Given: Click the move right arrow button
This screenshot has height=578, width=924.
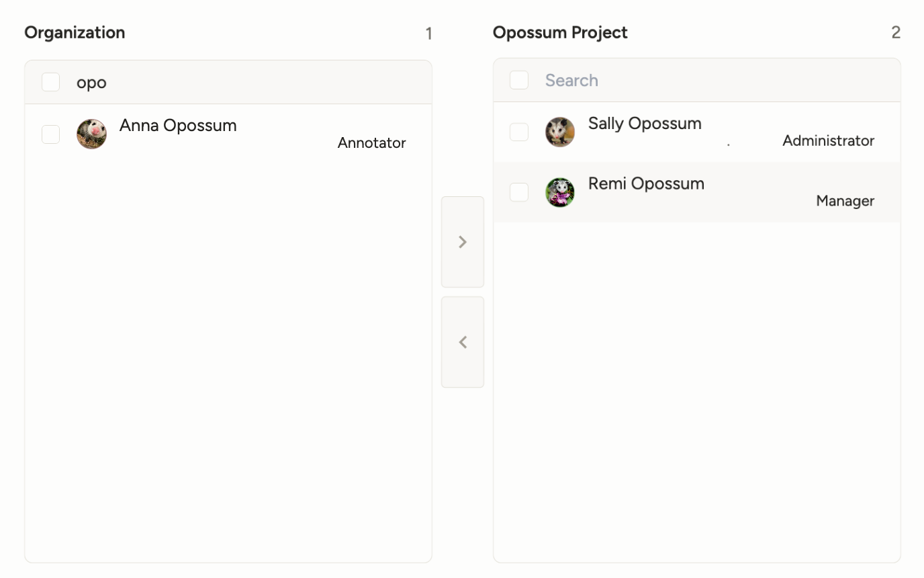Looking at the screenshot, I should [x=462, y=242].
